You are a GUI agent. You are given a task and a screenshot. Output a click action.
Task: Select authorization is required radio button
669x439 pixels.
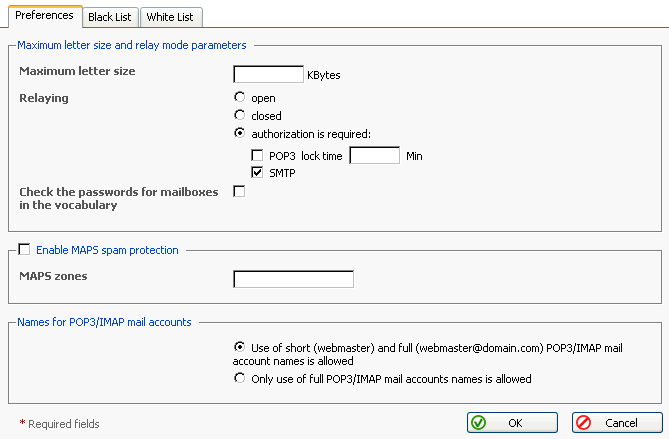click(239, 133)
